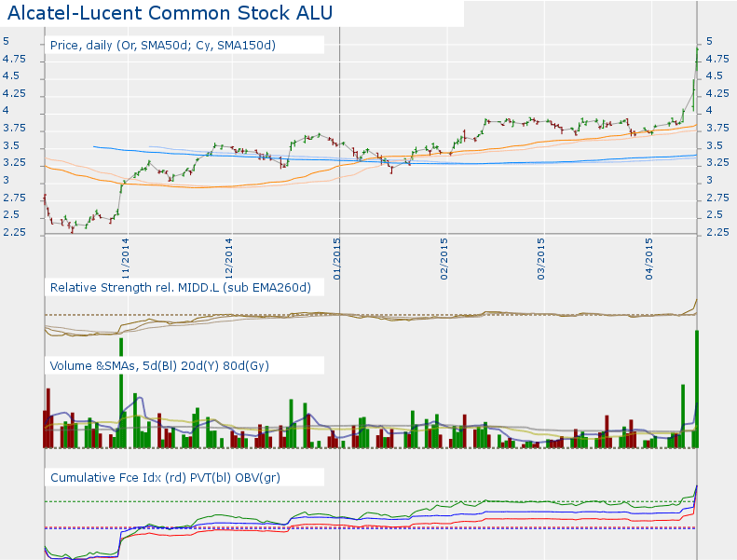Click the 11/2014 date axis label

click(125, 259)
